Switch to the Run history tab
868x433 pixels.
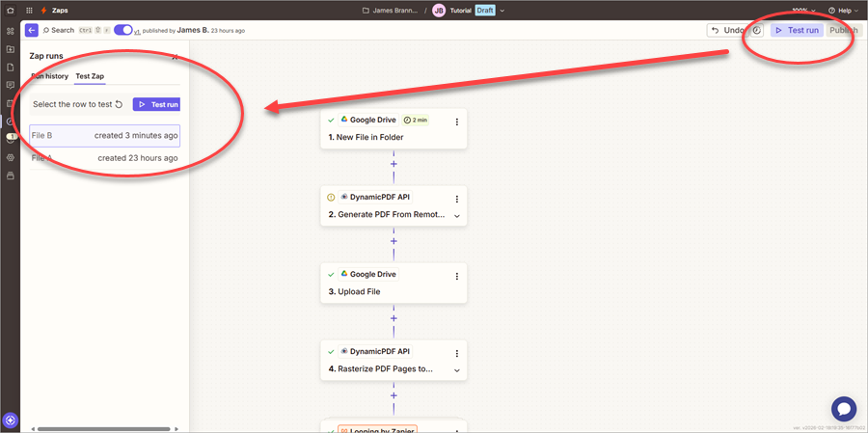(50, 76)
